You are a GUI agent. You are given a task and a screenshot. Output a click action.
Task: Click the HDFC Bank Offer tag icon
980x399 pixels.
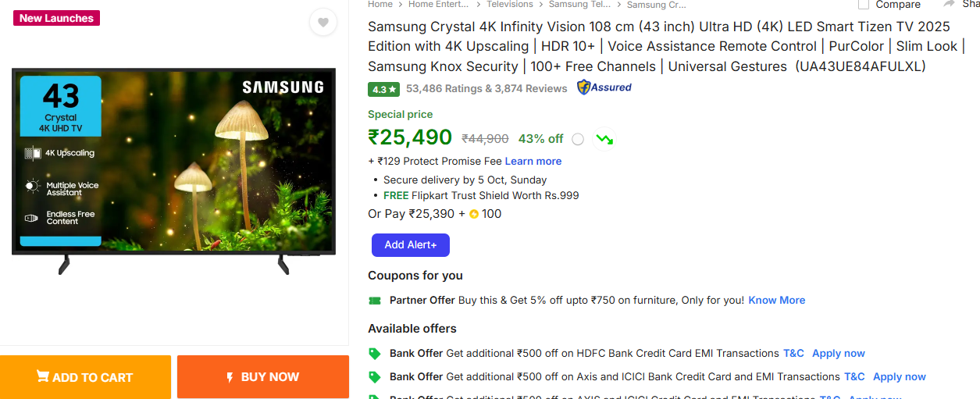(375, 354)
